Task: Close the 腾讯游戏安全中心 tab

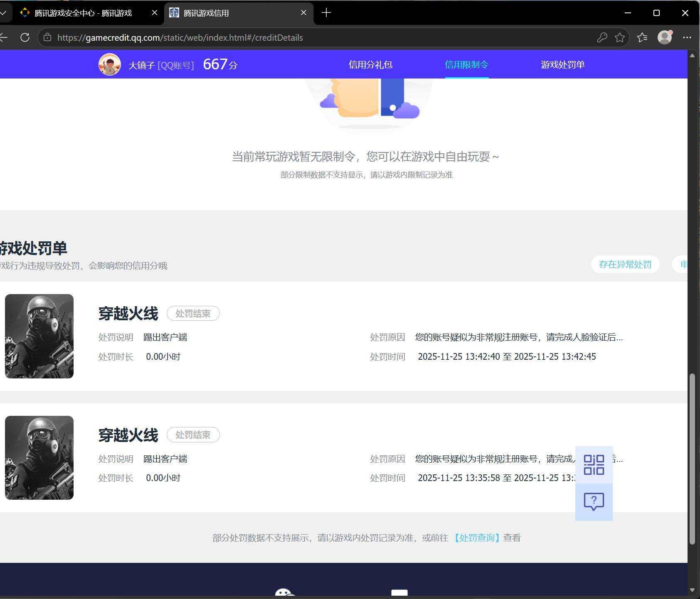Action: 154,13
